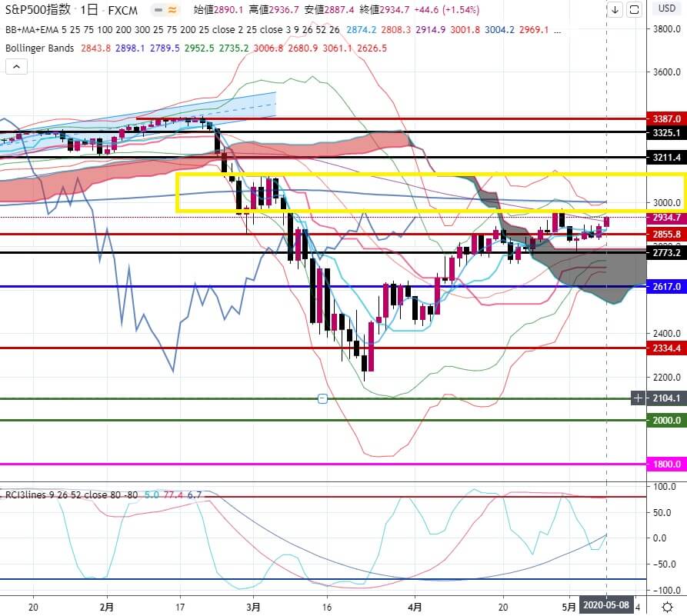Click the 2200.0 tick on the price scale

click(x=666, y=378)
